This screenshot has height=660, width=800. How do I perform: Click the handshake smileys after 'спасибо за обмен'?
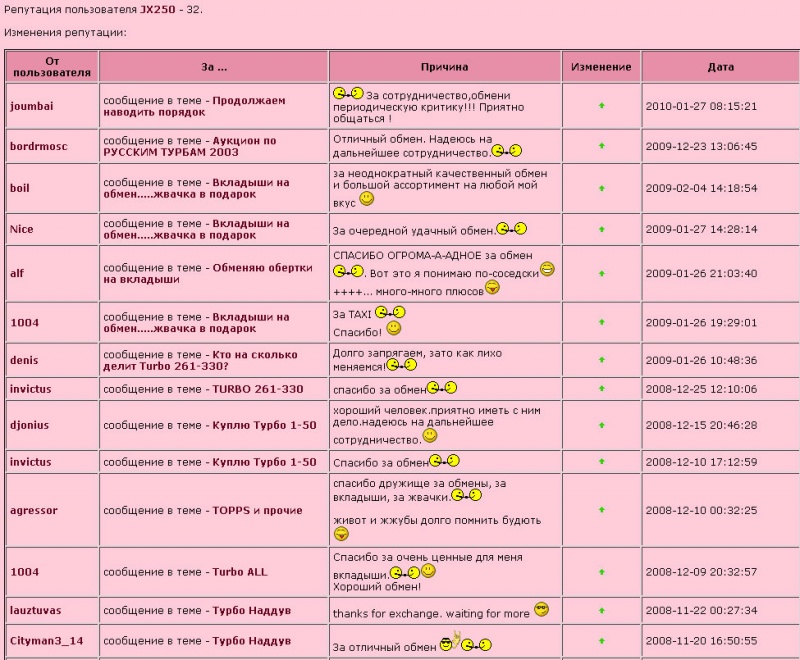442,388
